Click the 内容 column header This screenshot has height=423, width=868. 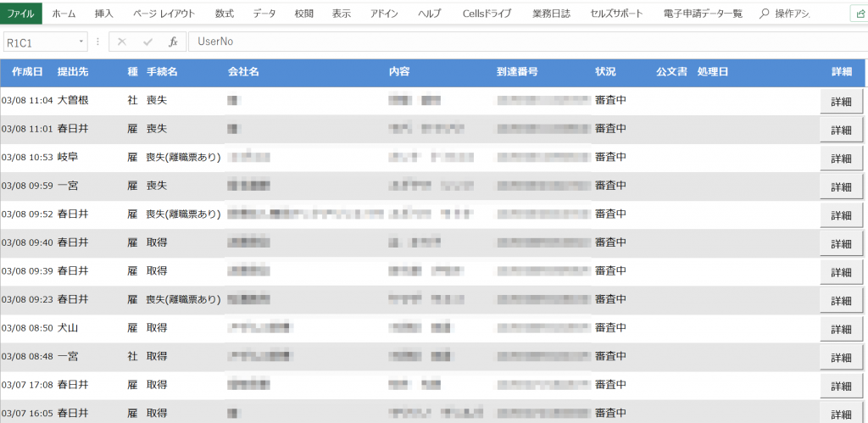point(399,72)
